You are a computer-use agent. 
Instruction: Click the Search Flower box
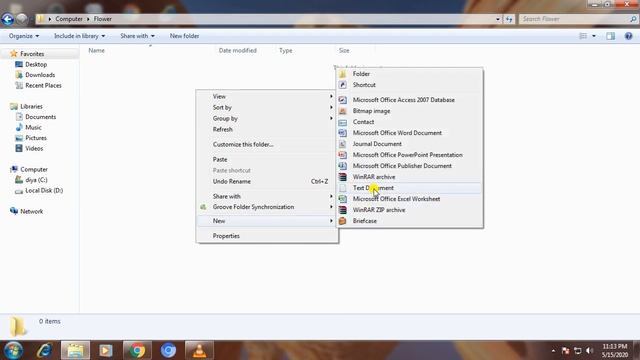pos(578,19)
